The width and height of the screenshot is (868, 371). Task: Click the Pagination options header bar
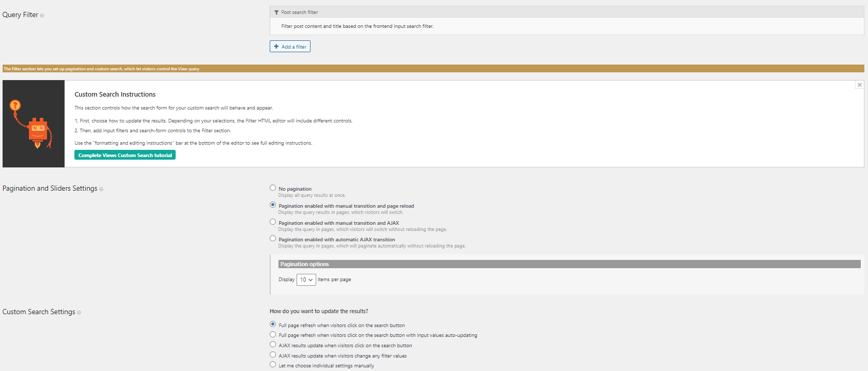tap(569, 264)
